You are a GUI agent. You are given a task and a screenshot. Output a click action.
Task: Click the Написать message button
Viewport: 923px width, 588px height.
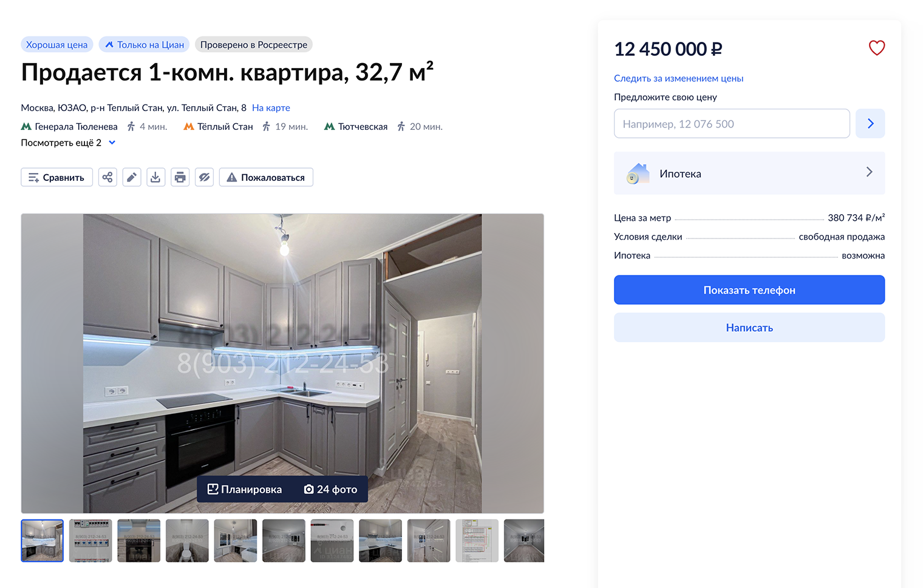pyautogui.click(x=749, y=328)
